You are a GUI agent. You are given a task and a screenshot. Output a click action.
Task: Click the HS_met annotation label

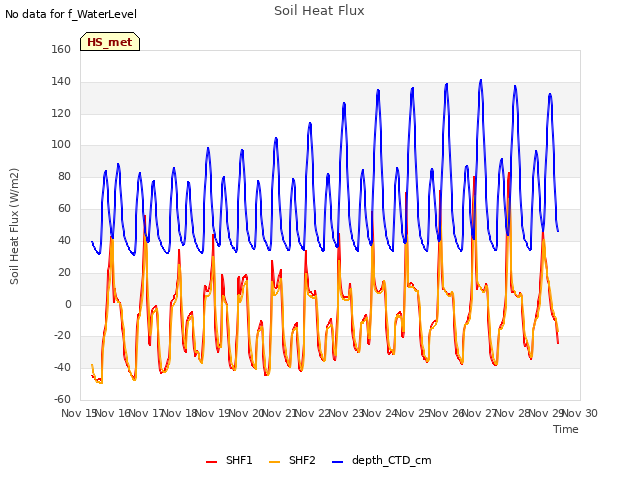pyautogui.click(x=110, y=42)
